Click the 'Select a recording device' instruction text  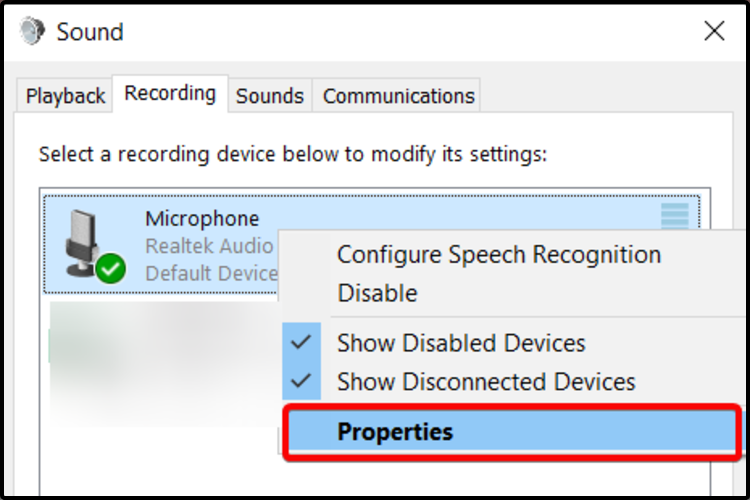pos(293,155)
